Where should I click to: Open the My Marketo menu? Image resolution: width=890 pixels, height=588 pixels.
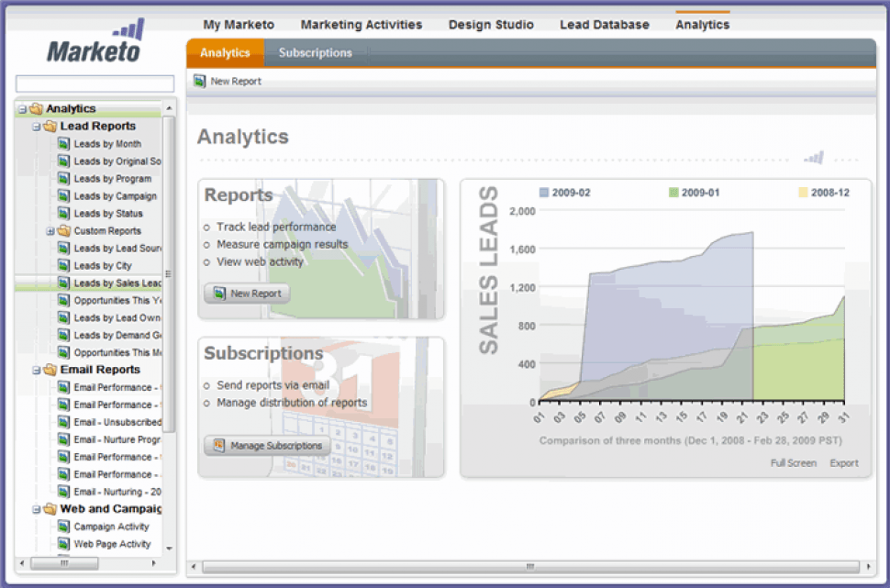(239, 25)
